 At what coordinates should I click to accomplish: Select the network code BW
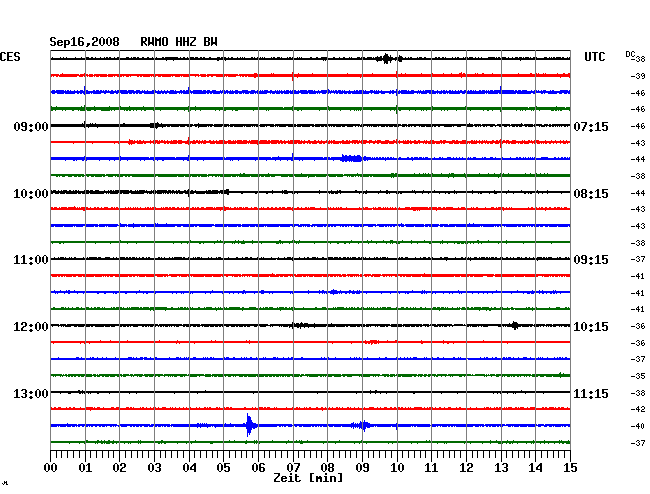click(x=210, y=42)
